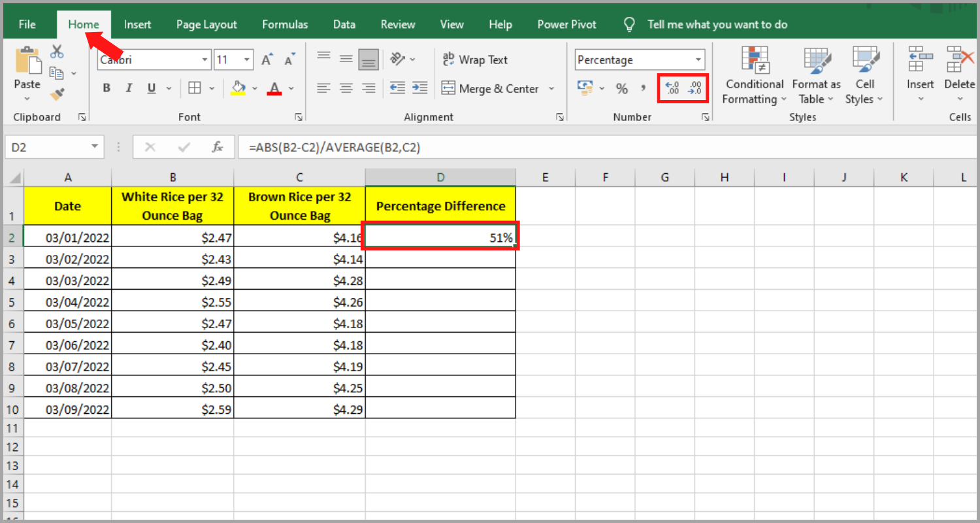This screenshot has width=980, height=523.
Task: Apply the Format Painter
Action: pos(57,93)
